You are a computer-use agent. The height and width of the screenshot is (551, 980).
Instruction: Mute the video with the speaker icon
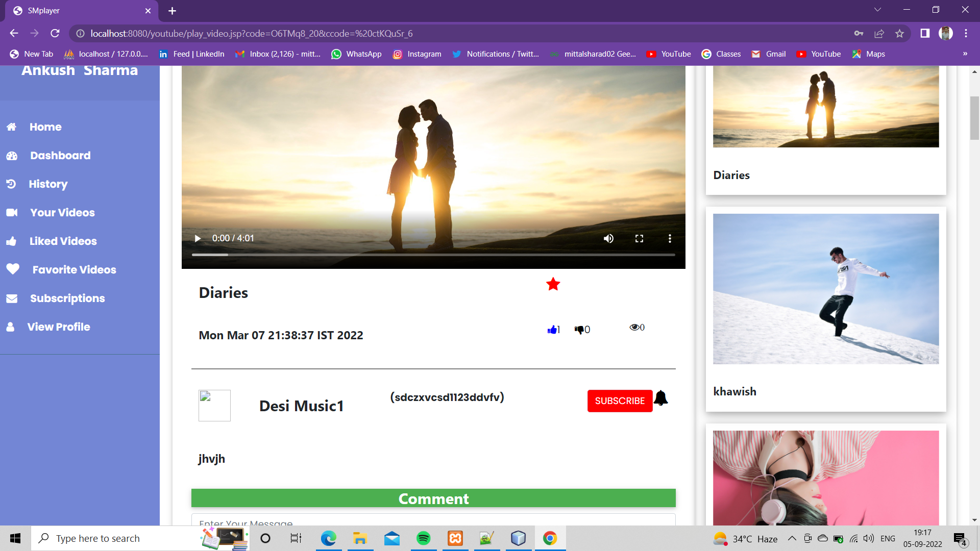(608, 238)
